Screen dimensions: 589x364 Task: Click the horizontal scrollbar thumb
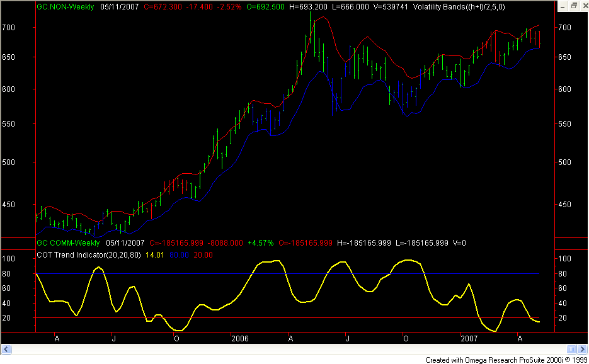[571, 350]
